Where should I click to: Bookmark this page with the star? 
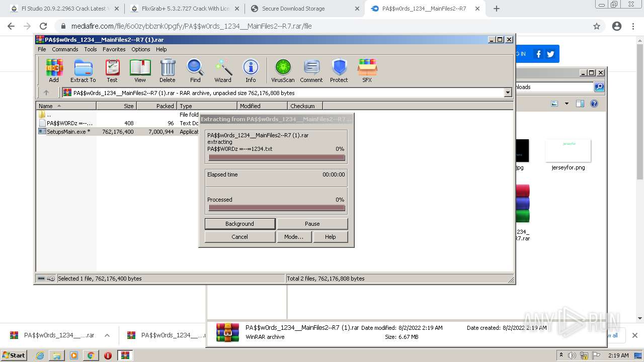(x=597, y=26)
